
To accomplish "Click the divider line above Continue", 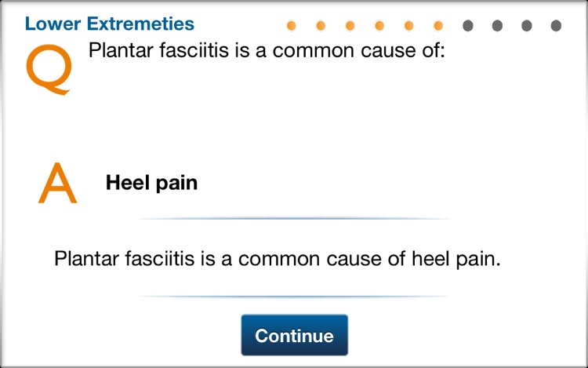I will coord(294,297).
